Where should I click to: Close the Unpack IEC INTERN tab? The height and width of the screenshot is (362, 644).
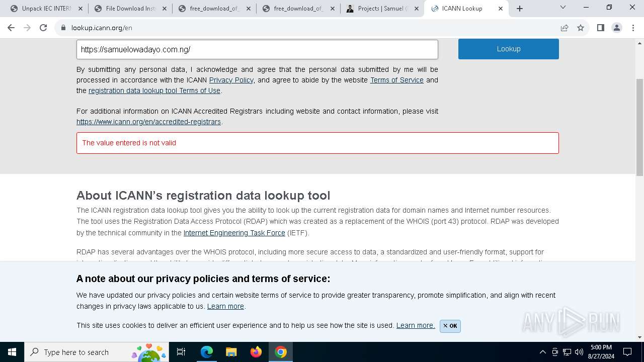(x=80, y=9)
